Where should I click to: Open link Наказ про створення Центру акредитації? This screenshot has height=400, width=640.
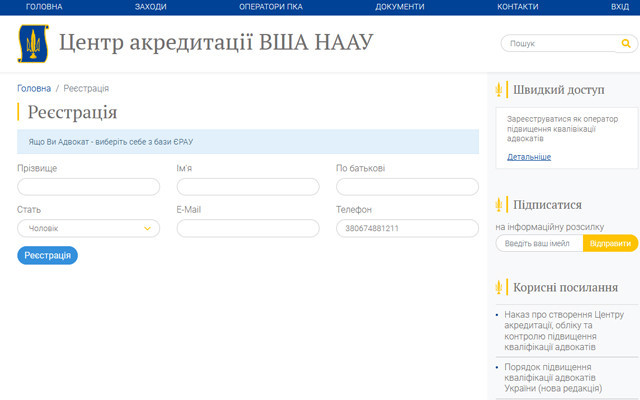click(564, 331)
